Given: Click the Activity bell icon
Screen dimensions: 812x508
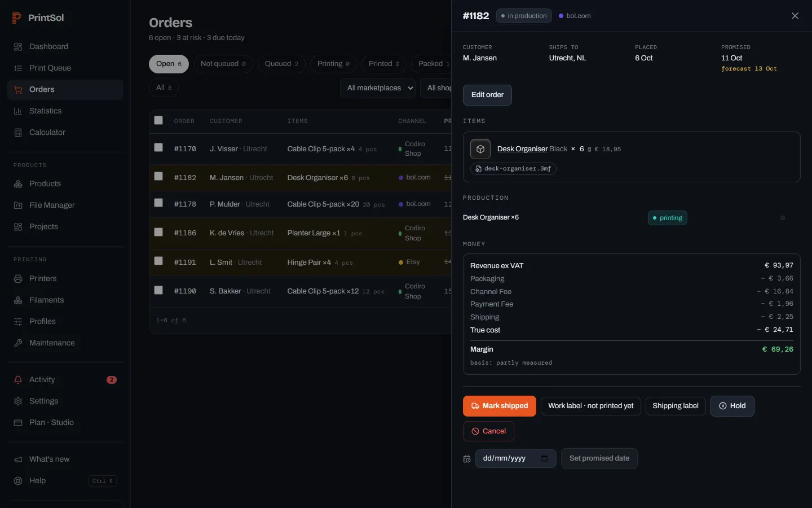Looking at the screenshot, I should (18, 380).
